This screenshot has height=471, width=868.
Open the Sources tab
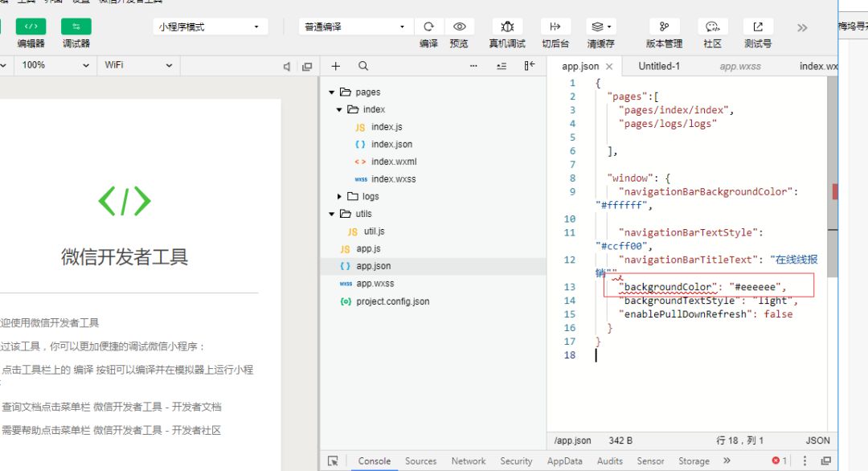click(420, 461)
